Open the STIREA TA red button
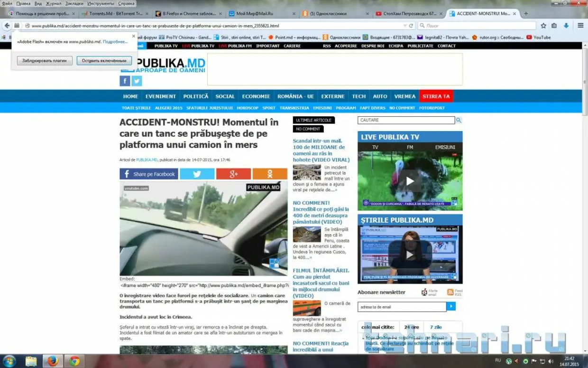Viewport: 588px width, 368px height. tap(436, 96)
